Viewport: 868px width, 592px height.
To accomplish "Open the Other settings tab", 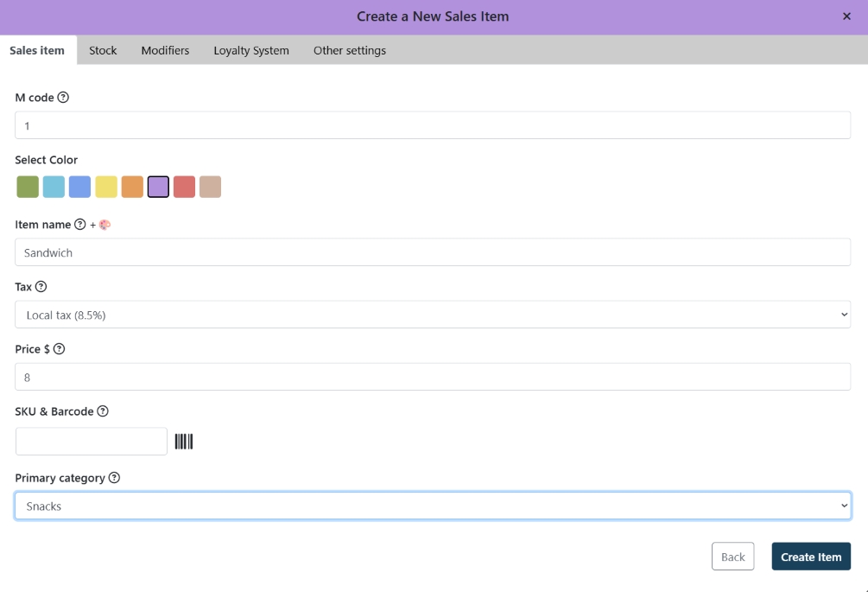I will pos(349,50).
